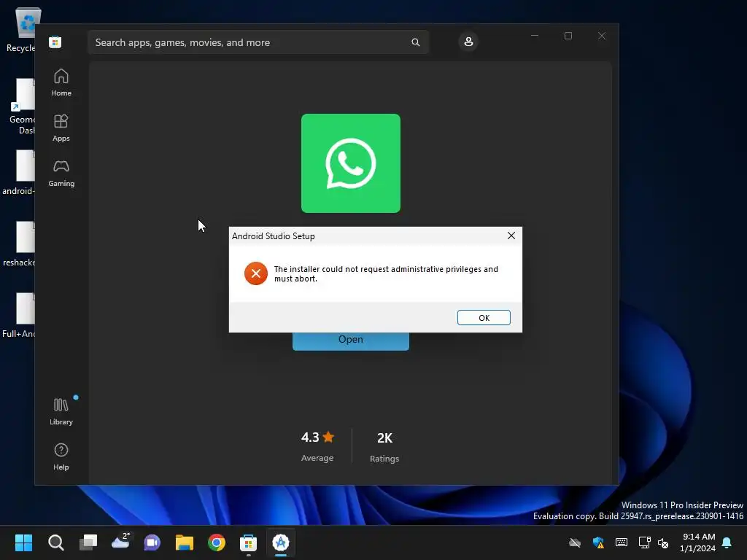Click the WhatsApp app logo thumbnail
This screenshot has width=747, height=560.
coord(351,163)
